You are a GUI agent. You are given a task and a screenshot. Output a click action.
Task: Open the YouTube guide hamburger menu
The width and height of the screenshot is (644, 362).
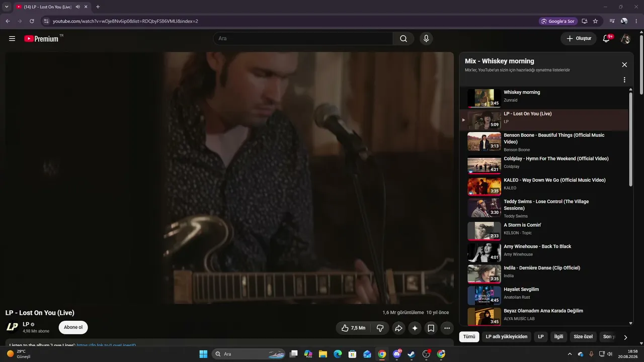(12, 39)
